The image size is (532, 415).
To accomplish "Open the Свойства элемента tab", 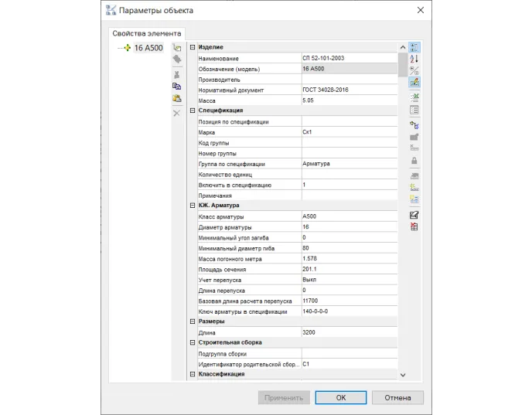I will coord(147,33).
